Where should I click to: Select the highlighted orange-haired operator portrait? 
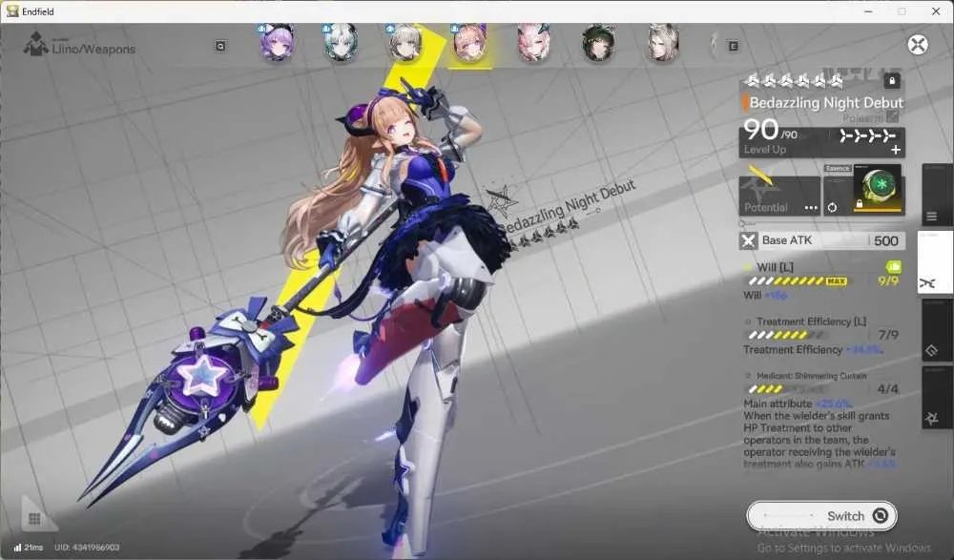tap(469, 43)
